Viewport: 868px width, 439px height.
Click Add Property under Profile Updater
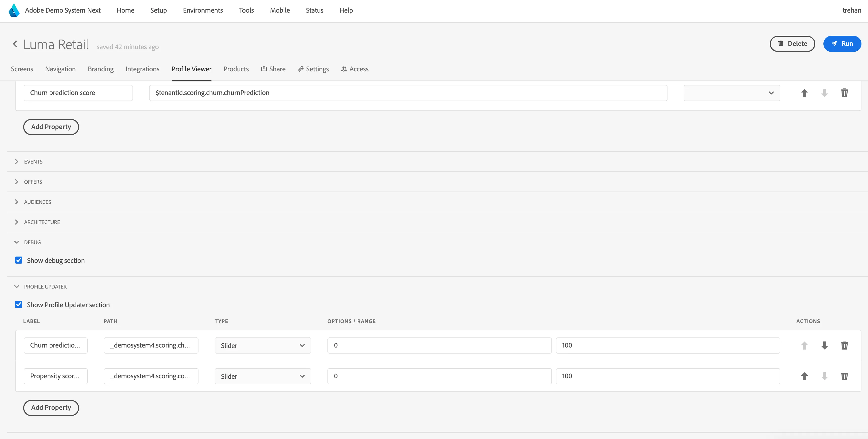(x=51, y=408)
